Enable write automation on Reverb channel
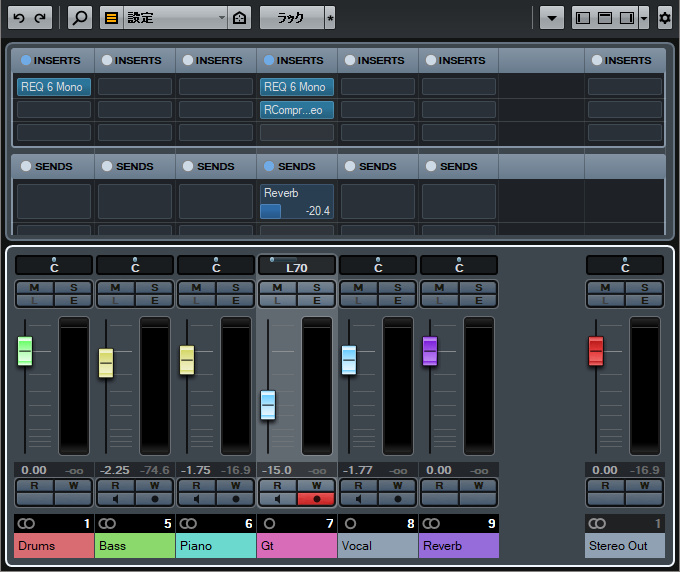The height and width of the screenshot is (572, 680). [478, 486]
